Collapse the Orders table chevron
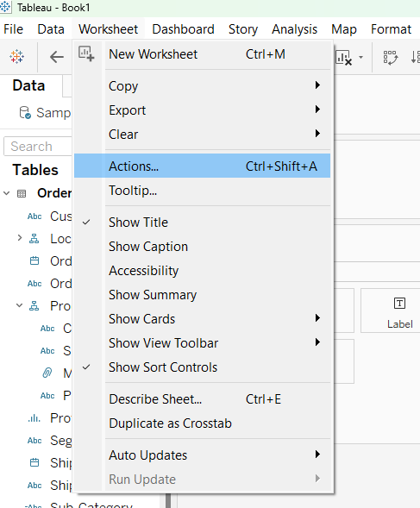Viewport: 420px width, 508px height. pos(7,194)
